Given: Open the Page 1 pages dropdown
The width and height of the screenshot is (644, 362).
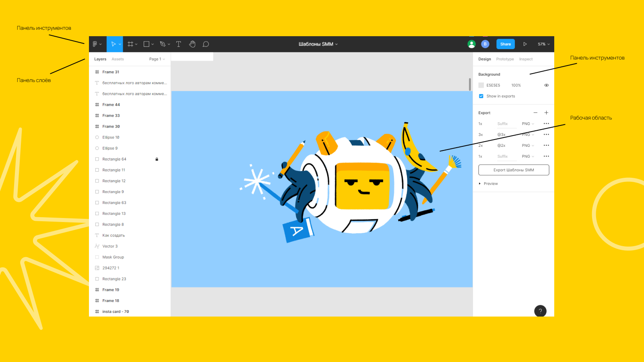Looking at the screenshot, I should coord(157,59).
